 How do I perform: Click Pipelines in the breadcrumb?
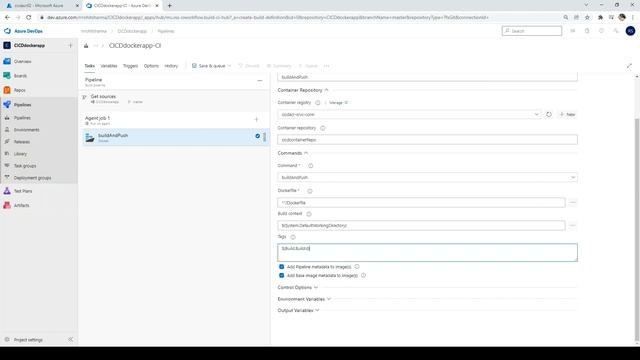[x=166, y=31]
